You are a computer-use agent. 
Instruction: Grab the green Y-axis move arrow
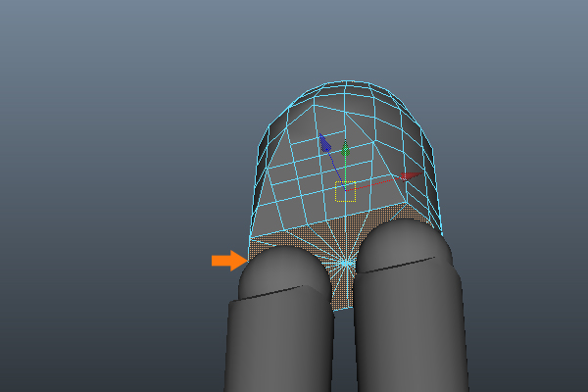click(345, 149)
